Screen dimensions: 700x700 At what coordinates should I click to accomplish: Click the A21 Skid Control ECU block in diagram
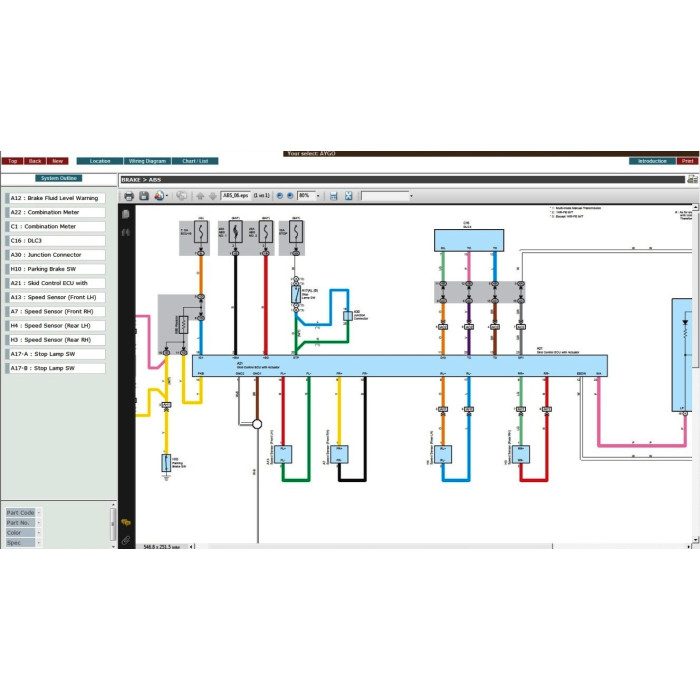400,366
